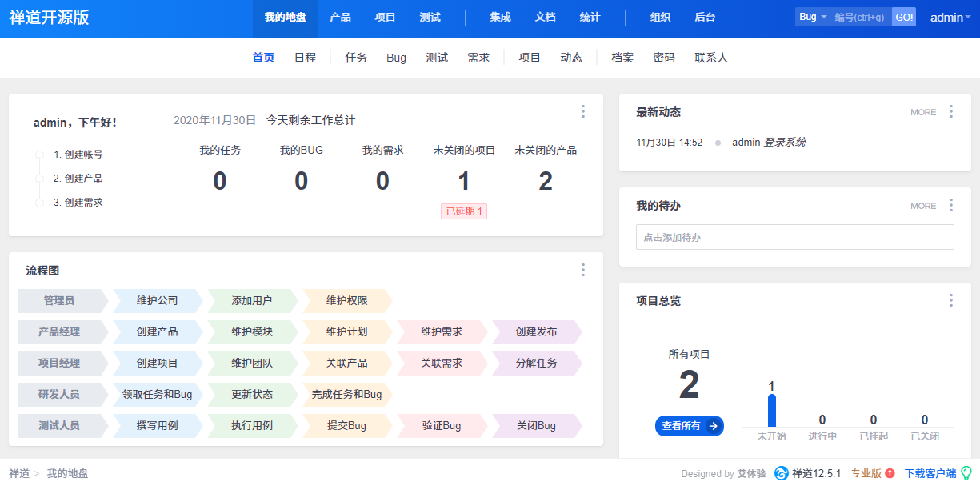Click the 提交Bug flowchart step
Image resolution: width=980 pixels, height=486 pixels.
(347, 425)
